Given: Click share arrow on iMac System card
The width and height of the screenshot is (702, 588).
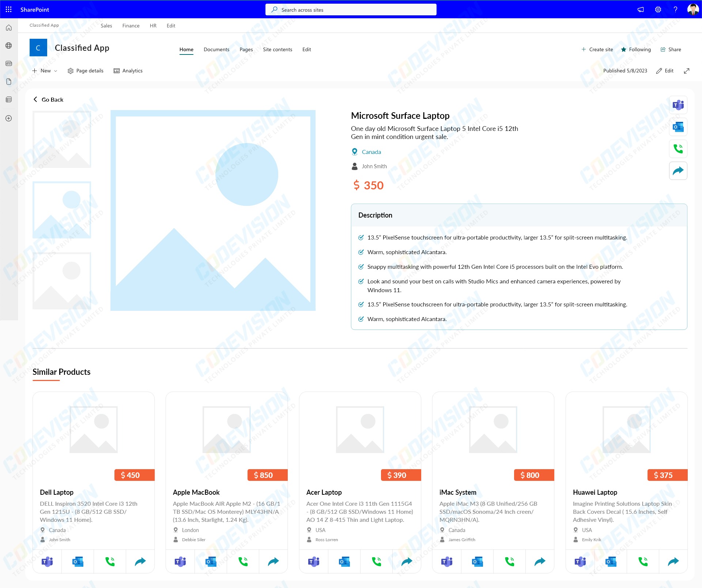Looking at the screenshot, I should 540,561.
